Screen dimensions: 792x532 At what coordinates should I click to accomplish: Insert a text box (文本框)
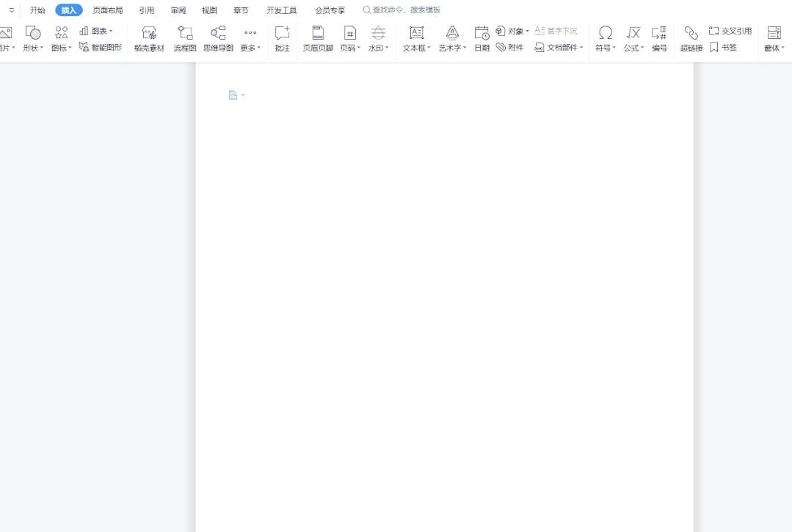point(416,39)
